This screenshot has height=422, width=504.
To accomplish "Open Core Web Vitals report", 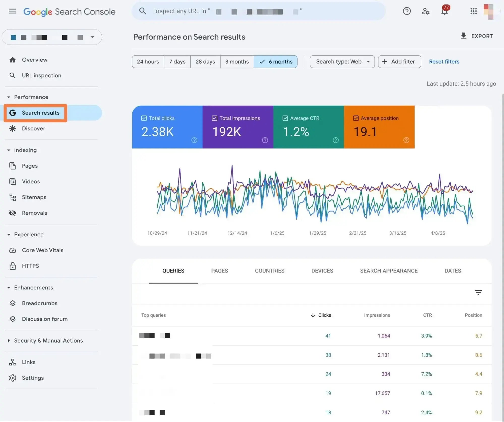I will [42, 250].
